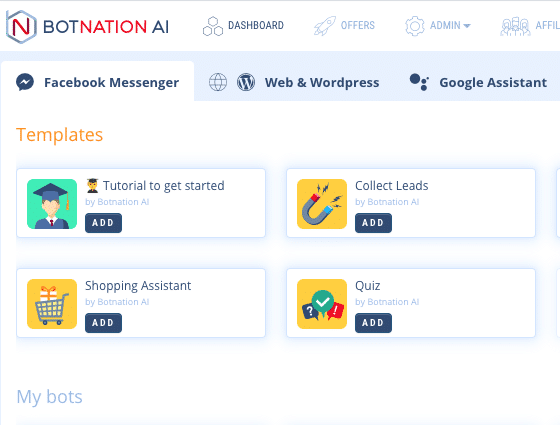This screenshot has width=560, height=425.
Task: Click the Offers rocket icon
Action: [325, 26]
